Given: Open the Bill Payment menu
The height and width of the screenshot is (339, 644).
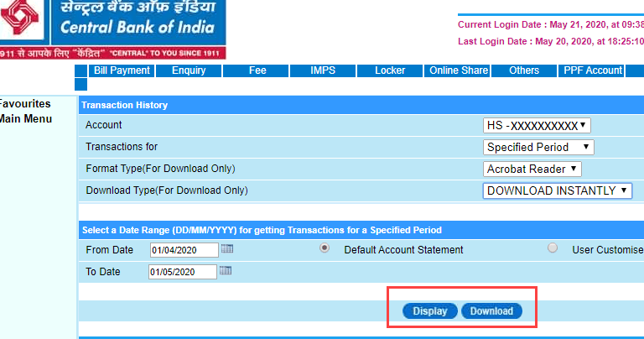Looking at the screenshot, I should pos(122,70).
